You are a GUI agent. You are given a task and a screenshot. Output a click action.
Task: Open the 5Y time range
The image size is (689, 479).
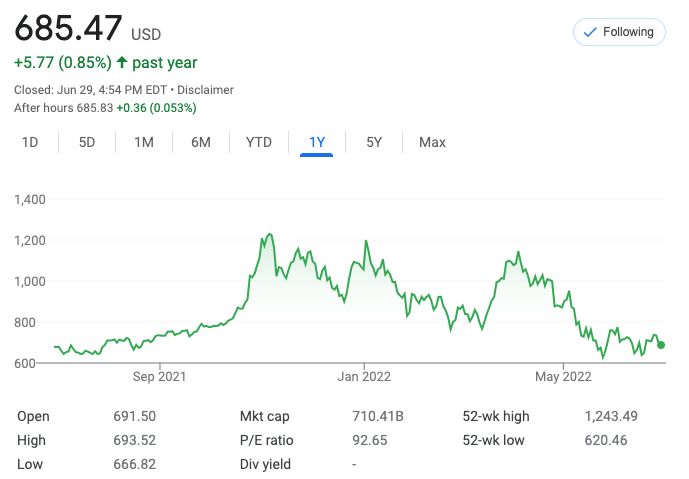click(x=374, y=142)
